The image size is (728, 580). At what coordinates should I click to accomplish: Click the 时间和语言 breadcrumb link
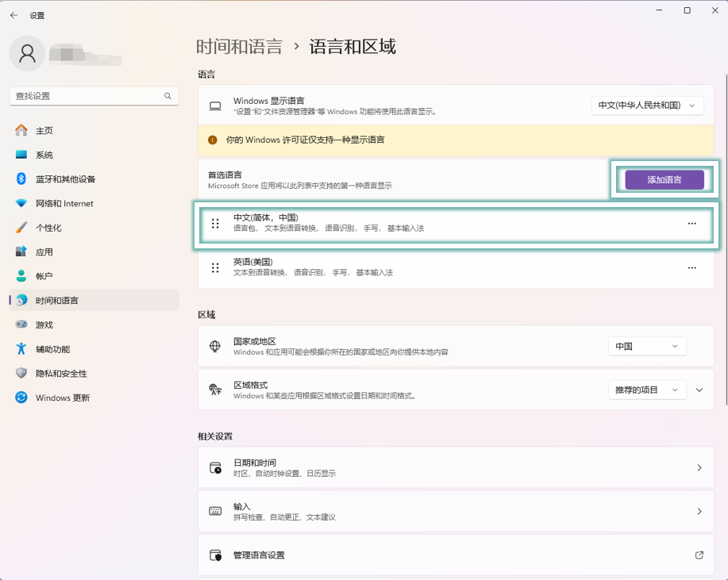239,47
